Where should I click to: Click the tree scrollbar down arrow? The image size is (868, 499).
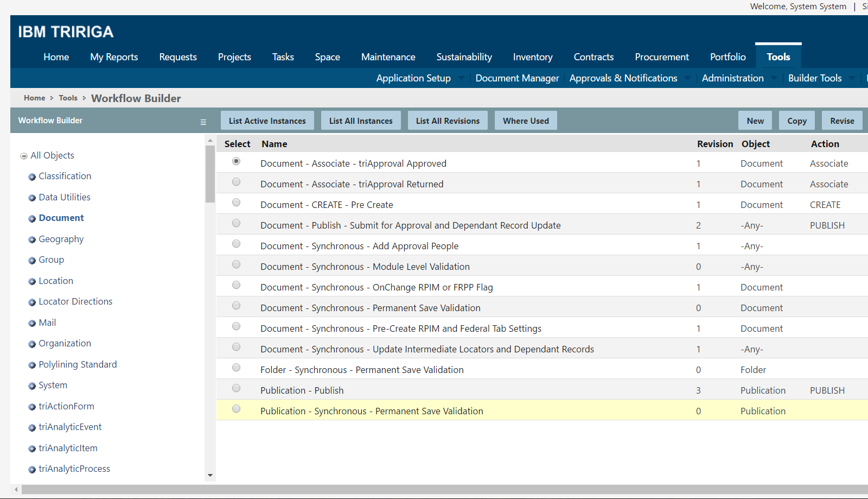[x=210, y=476]
